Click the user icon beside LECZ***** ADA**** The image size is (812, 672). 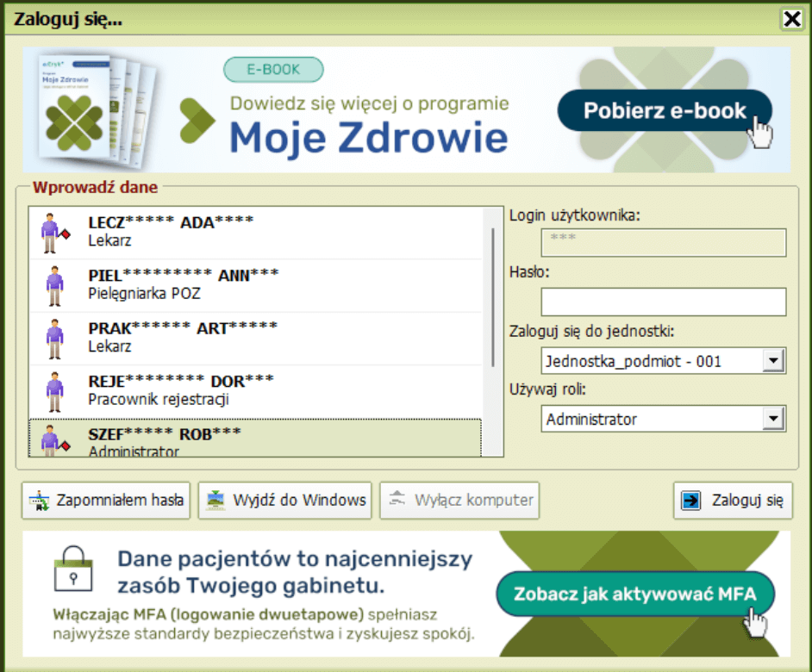pyautogui.click(x=54, y=233)
